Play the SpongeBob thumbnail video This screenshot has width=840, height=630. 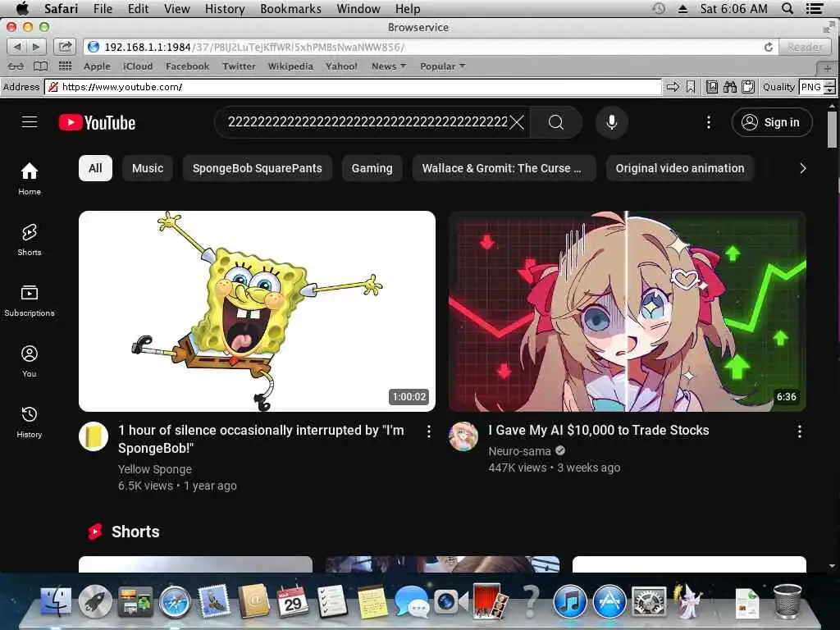click(x=257, y=311)
